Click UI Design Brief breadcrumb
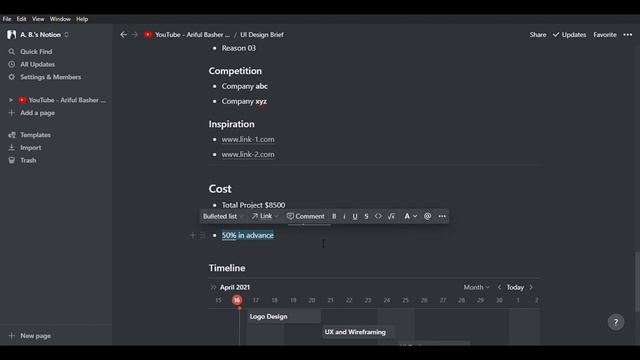The image size is (640, 360). [262, 35]
